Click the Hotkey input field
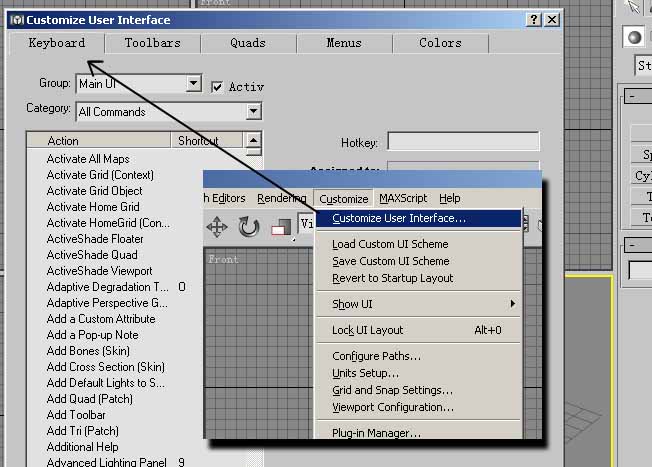The image size is (652, 467). pos(463,141)
